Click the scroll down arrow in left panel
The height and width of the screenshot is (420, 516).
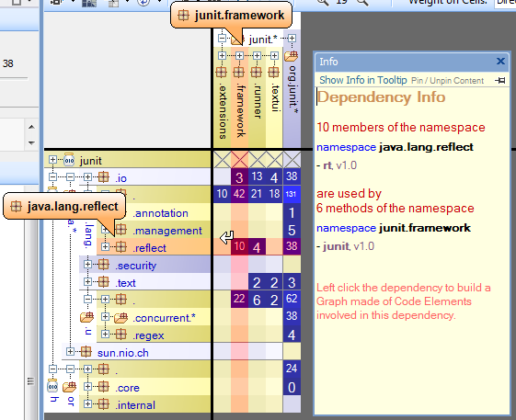click(x=31, y=143)
